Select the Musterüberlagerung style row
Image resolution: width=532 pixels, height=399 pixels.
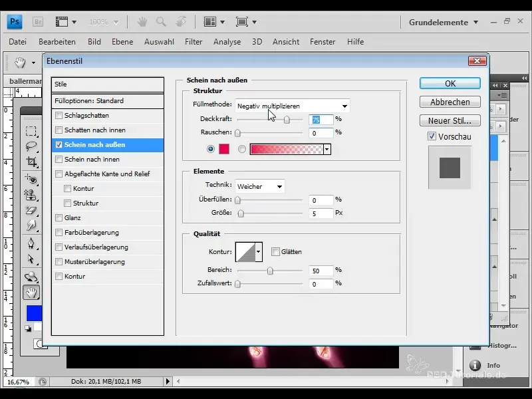click(108, 261)
